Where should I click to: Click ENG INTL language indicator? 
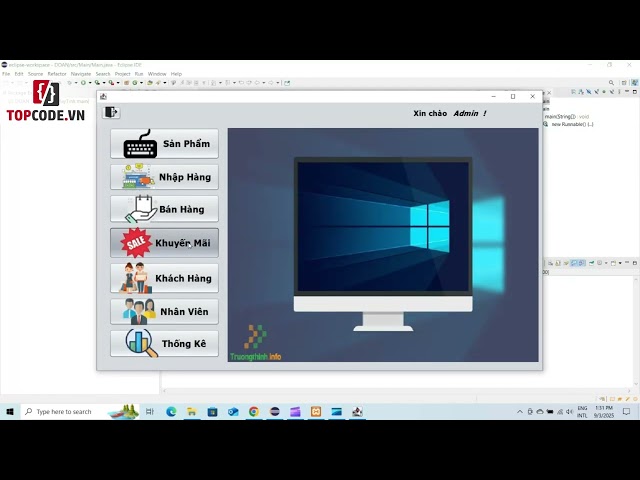(x=582, y=411)
